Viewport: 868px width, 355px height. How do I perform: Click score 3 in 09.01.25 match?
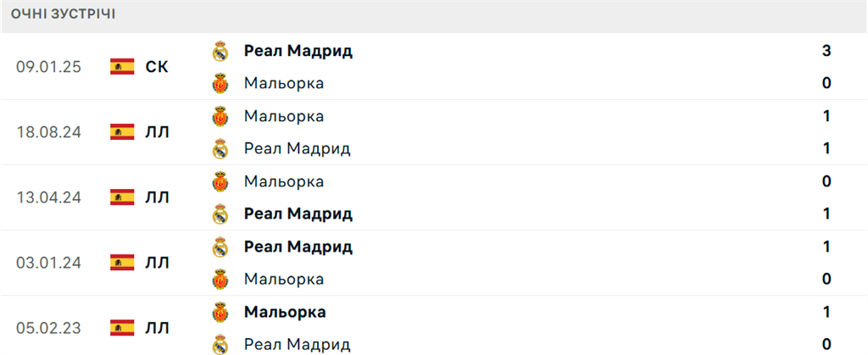[826, 51]
